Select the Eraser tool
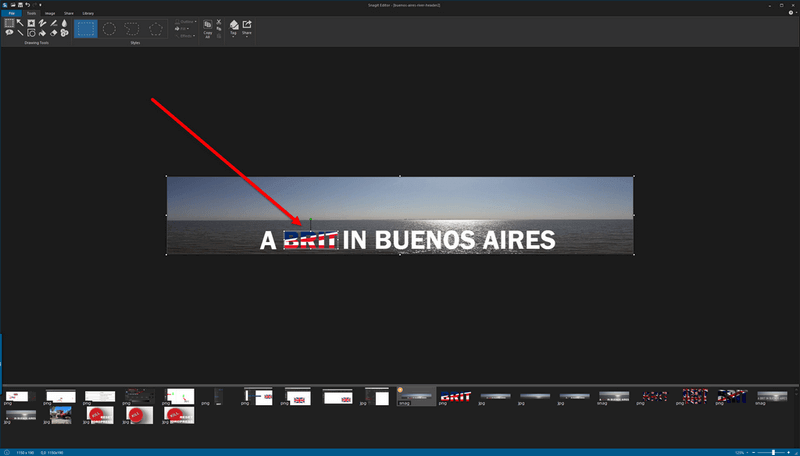The width and height of the screenshot is (800, 456). click(x=54, y=33)
